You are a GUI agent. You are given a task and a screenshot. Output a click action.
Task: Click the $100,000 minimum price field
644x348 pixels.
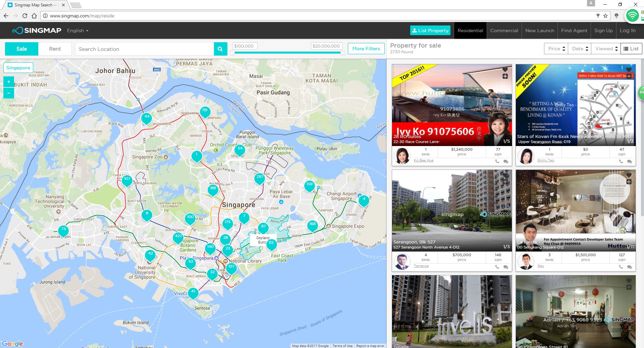tap(245, 46)
